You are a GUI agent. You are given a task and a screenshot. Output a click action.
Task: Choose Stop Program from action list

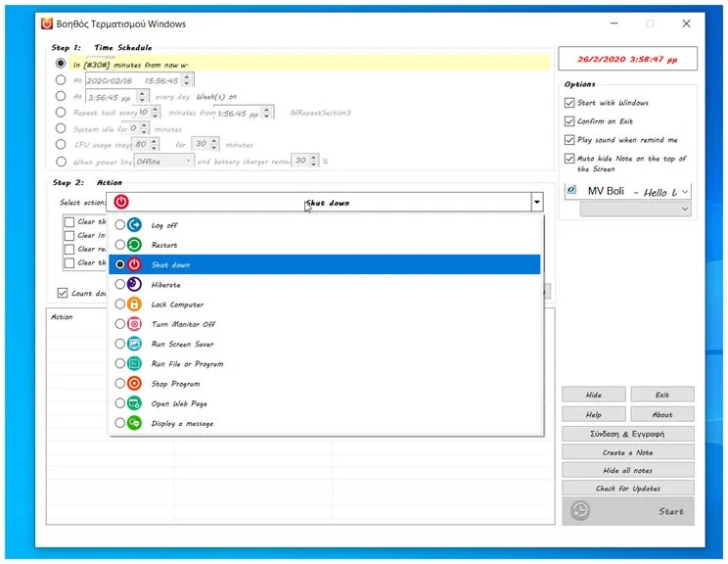click(x=325, y=383)
